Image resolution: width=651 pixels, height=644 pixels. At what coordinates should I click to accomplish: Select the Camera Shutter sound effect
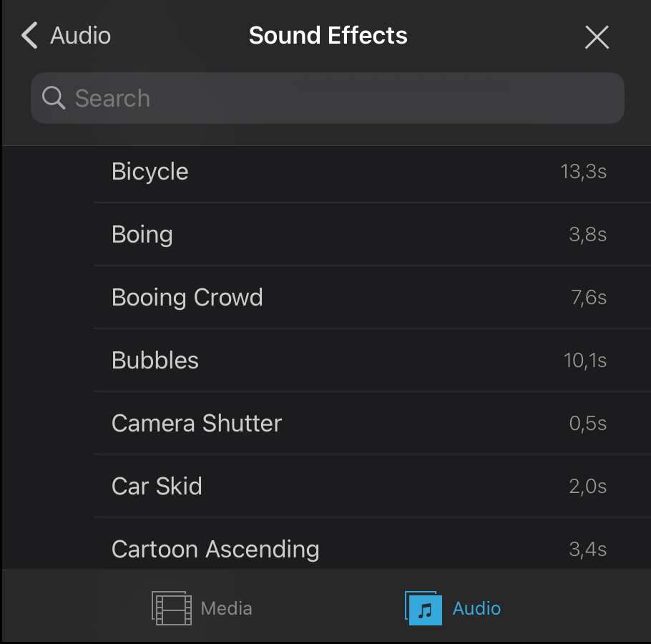click(x=372, y=423)
